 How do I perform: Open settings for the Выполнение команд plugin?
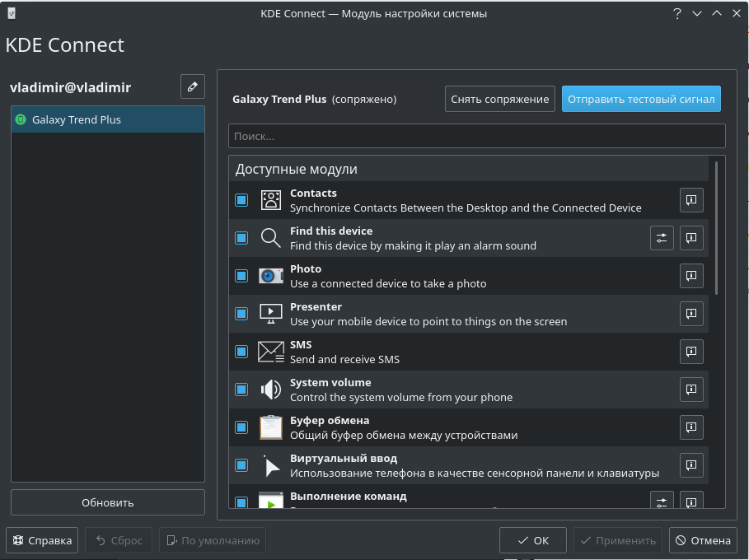[x=662, y=501]
